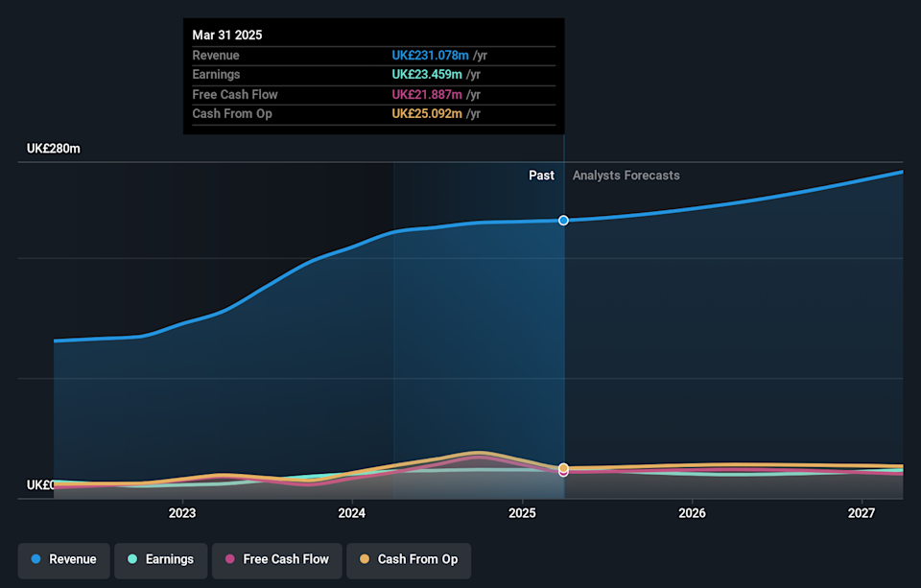Viewport: 921px width, 588px height.
Task: Click the UK£0 axis label
Action: (x=40, y=484)
